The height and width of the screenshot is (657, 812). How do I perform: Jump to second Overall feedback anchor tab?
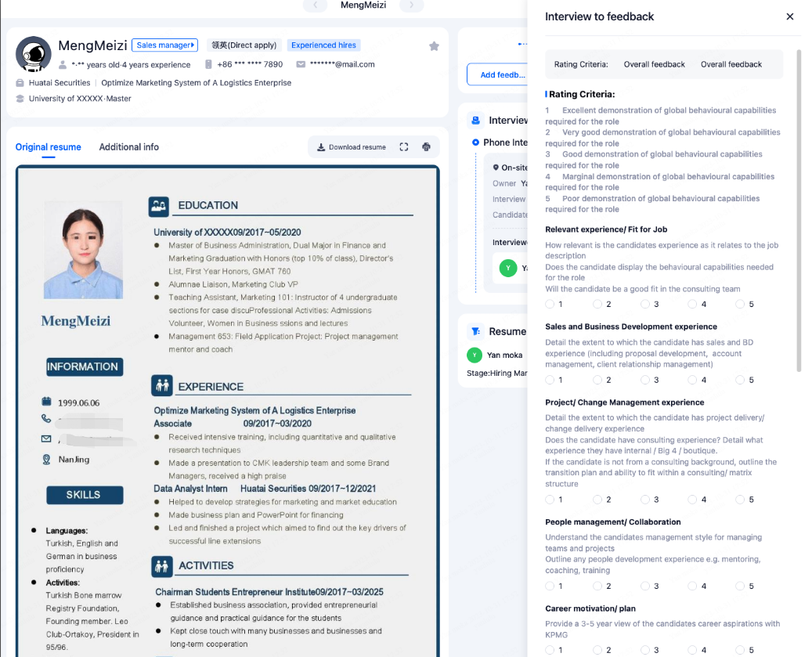coord(731,64)
